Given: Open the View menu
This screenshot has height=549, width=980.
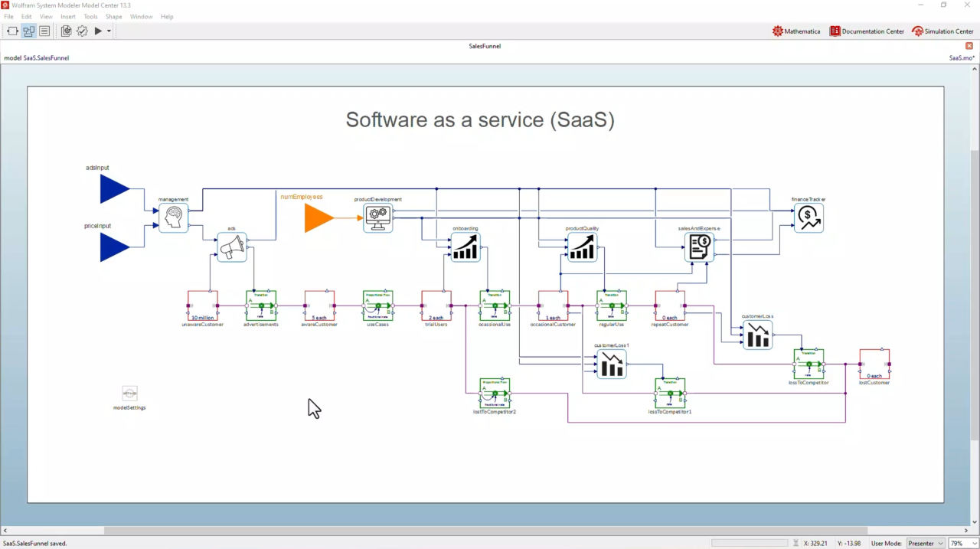Looking at the screenshot, I should point(46,16).
